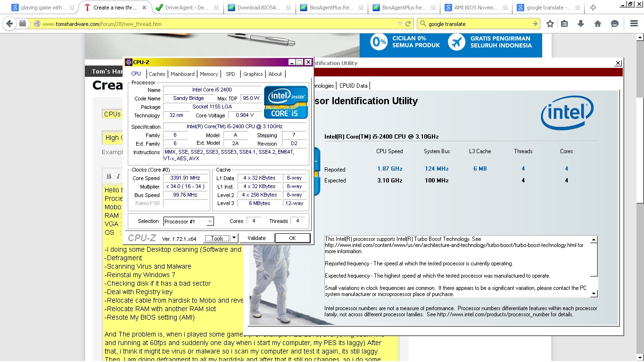The height and width of the screenshot is (362, 644).
Task: Click the smiley face toolbar icon
Action: (x=615, y=24)
